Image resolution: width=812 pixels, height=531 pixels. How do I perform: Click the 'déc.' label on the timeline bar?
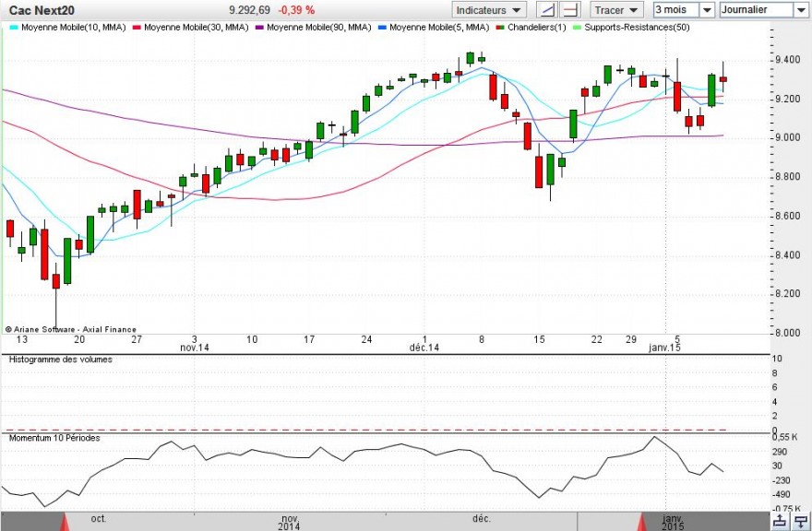[482, 519]
